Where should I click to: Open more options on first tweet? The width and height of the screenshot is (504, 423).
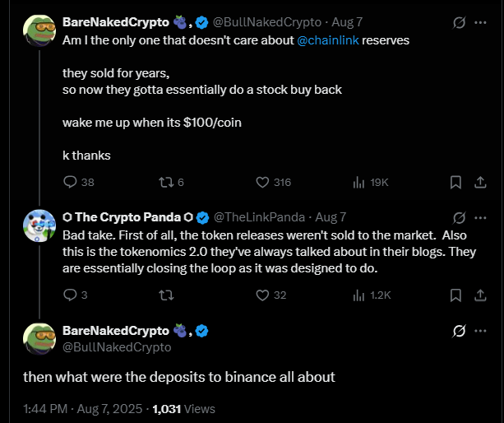click(482, 21)
